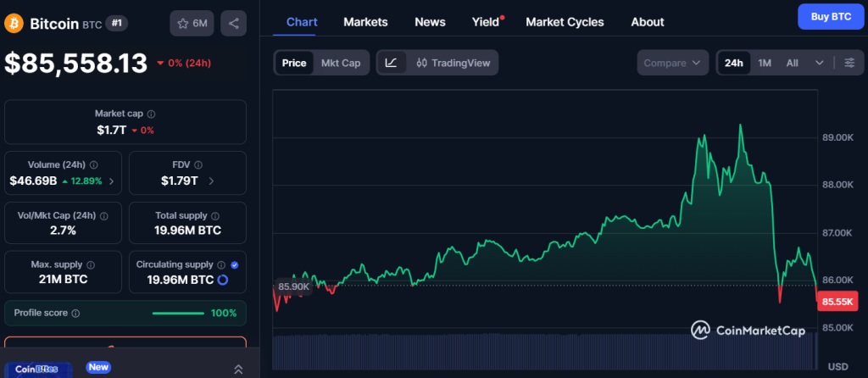Select the All time range

793,63
